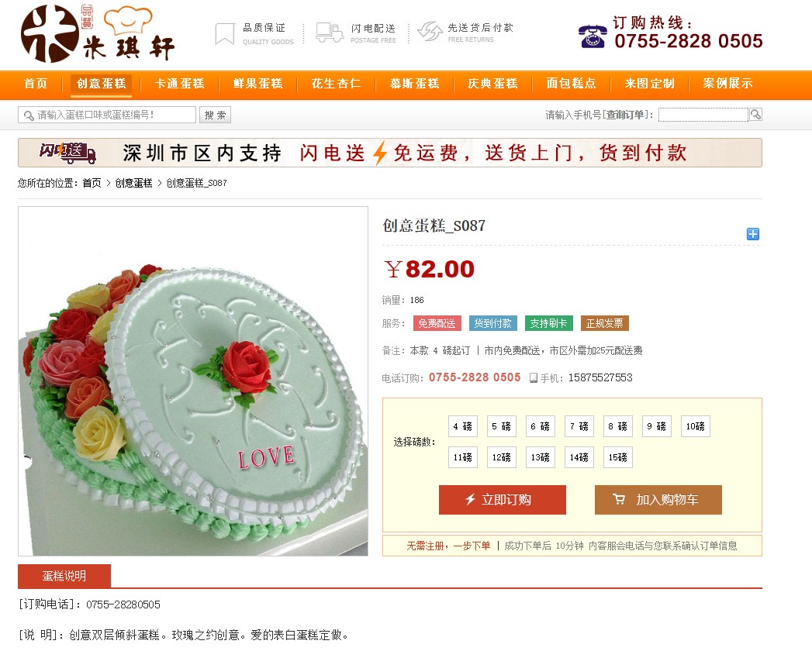Go to 来图定制 in navigation
This screenshot has height=651, width=812.
click(x=649, y=84)
